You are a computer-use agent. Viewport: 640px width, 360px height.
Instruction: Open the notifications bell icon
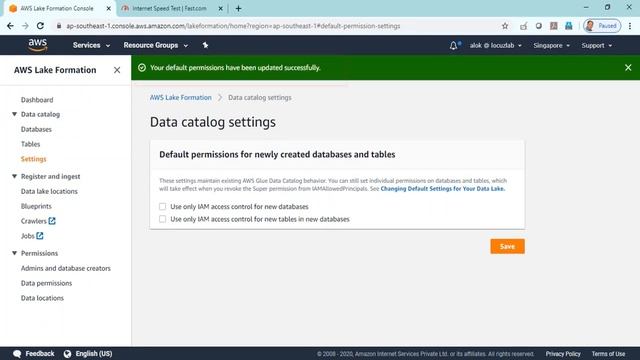coord(453,45)
